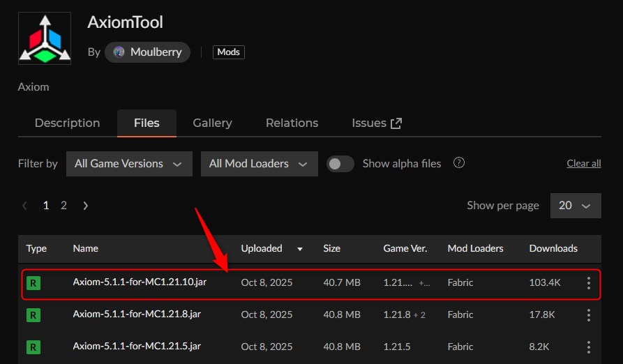Sort files by Uploaded column arrow
Screen dimensions: 623x364
(x=301, y=248)
